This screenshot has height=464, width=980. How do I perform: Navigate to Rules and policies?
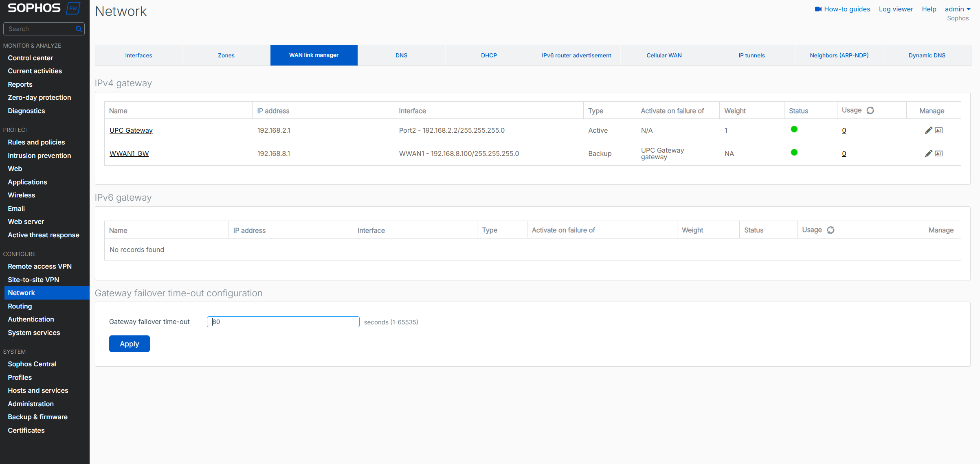coord(36,142)
